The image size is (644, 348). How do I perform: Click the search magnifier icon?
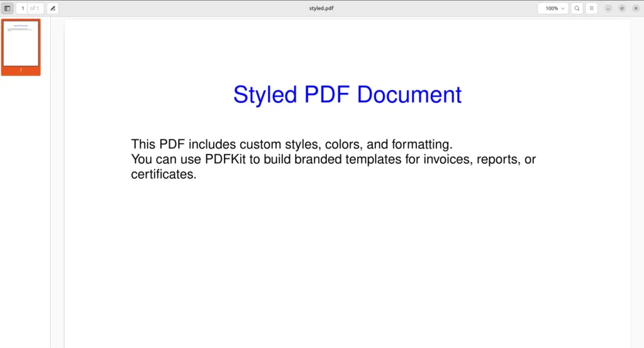pos(577,8)
